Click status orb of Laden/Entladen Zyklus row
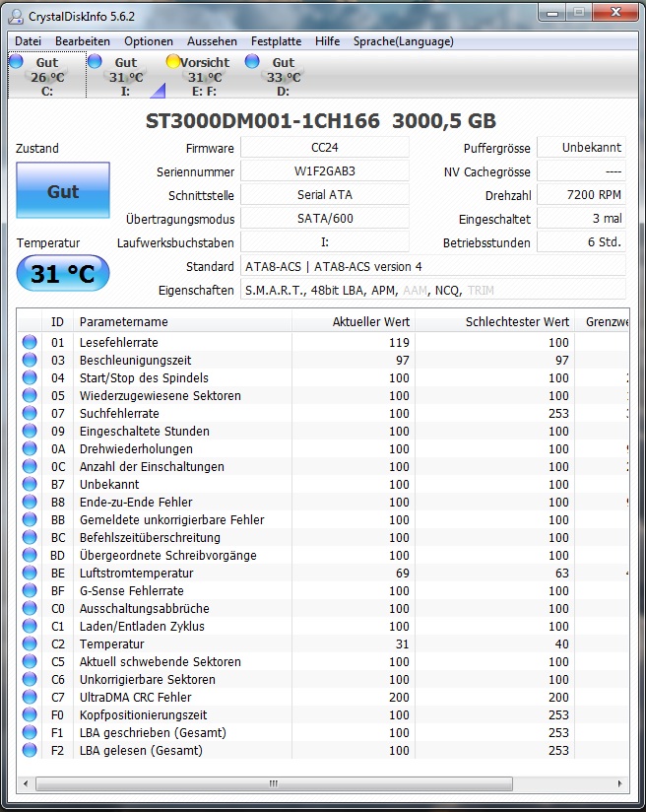The height and width of the screenshot is (812, 646). pos(30,626)
